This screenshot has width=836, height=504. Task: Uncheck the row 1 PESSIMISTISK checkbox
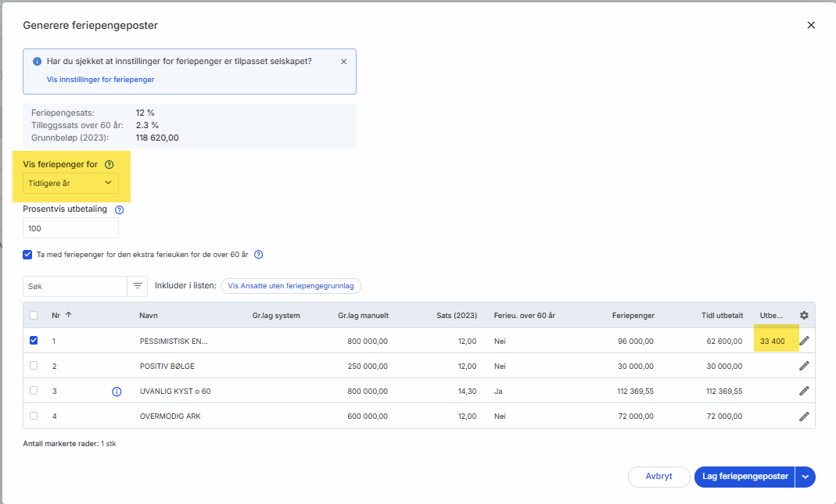pyautogui.click(x=34, y=341)
